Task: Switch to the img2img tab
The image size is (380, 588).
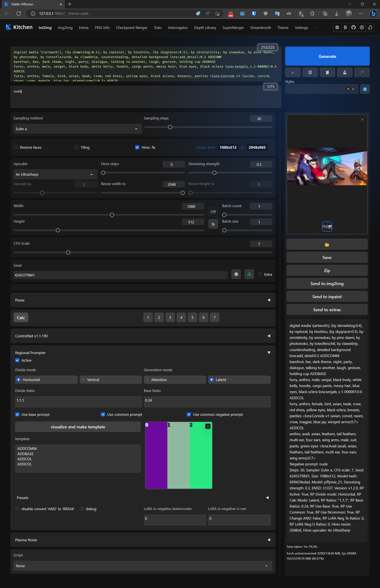Action: click(x=65, y=28)
